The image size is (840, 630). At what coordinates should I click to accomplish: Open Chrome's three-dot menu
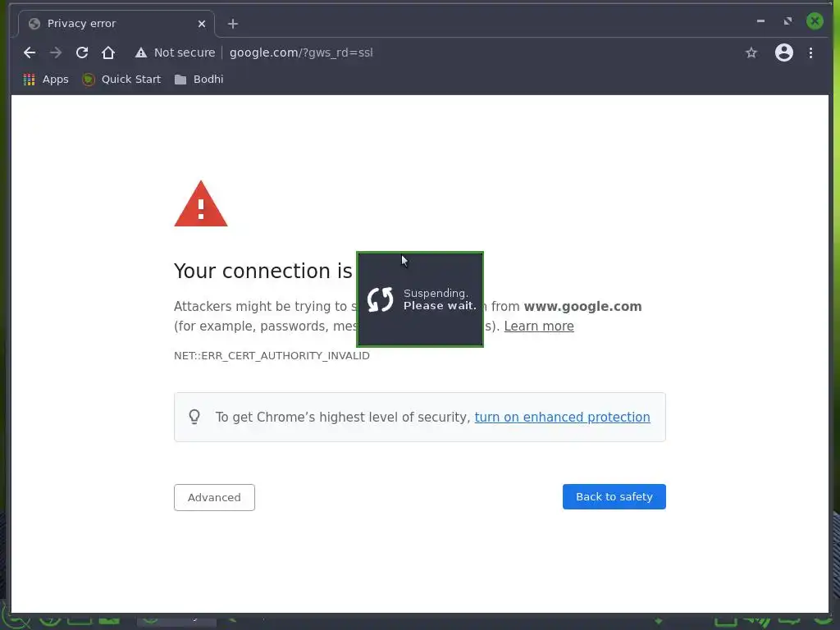pos(810,52)
